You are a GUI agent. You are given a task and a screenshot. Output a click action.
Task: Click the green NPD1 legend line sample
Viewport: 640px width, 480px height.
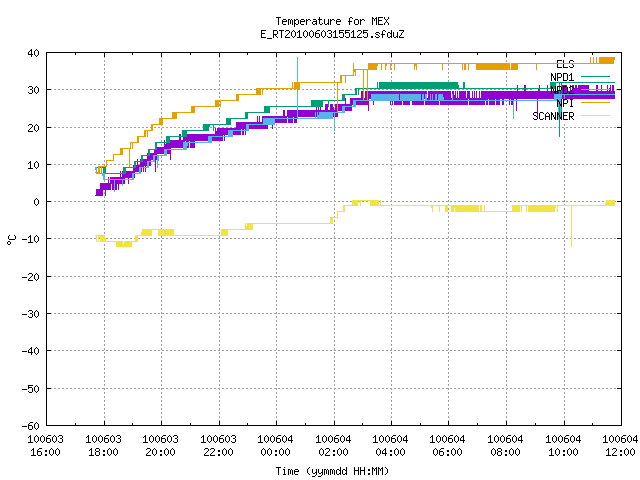[595, 76]
